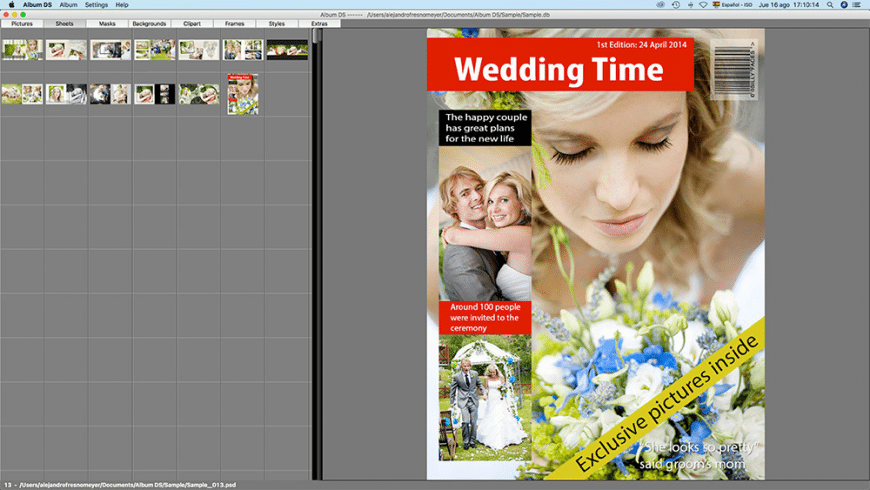Click the barcode graphic on the cover
This screenshot has width=870, height=490.
735,68
